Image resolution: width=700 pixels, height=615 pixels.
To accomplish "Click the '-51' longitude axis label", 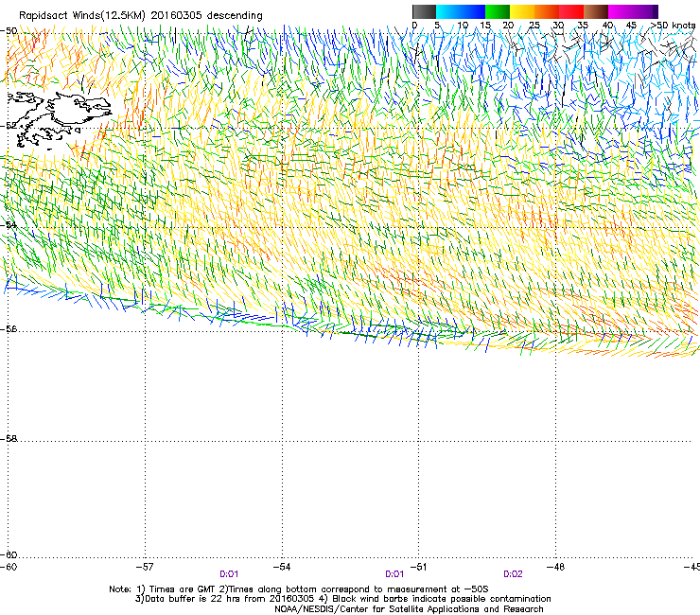I will point(418,567).
